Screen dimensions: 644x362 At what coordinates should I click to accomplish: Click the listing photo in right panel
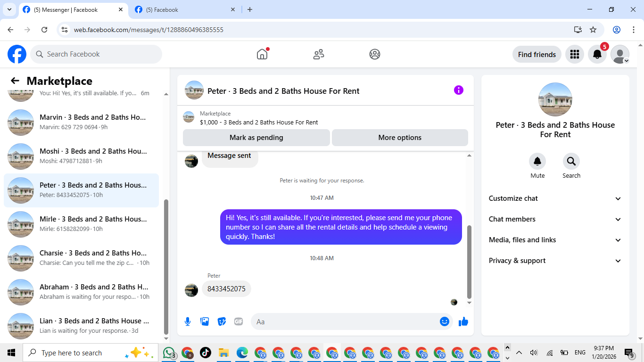[x=555, y=99]
